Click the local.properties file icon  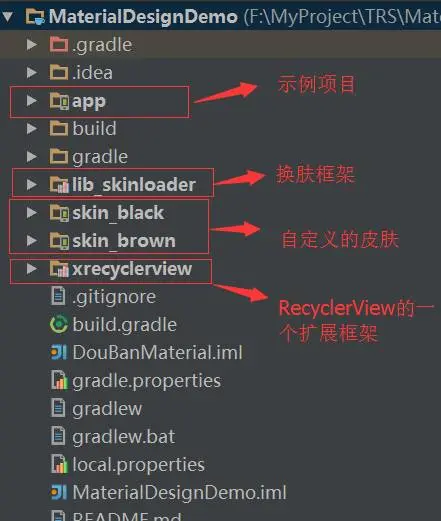[x=59, y=464]
